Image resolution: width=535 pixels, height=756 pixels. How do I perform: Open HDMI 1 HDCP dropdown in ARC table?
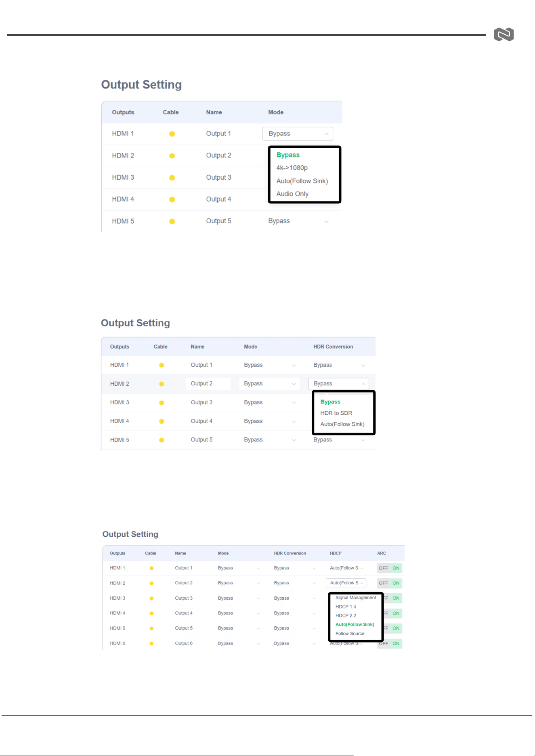click(x=346, y=568)
